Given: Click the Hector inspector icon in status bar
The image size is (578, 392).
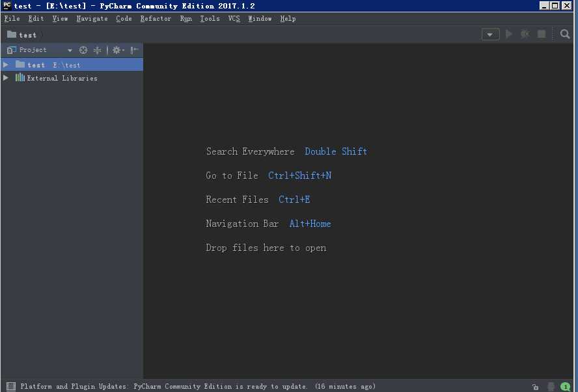Looking at the screenshot, I should click(551, 387).
